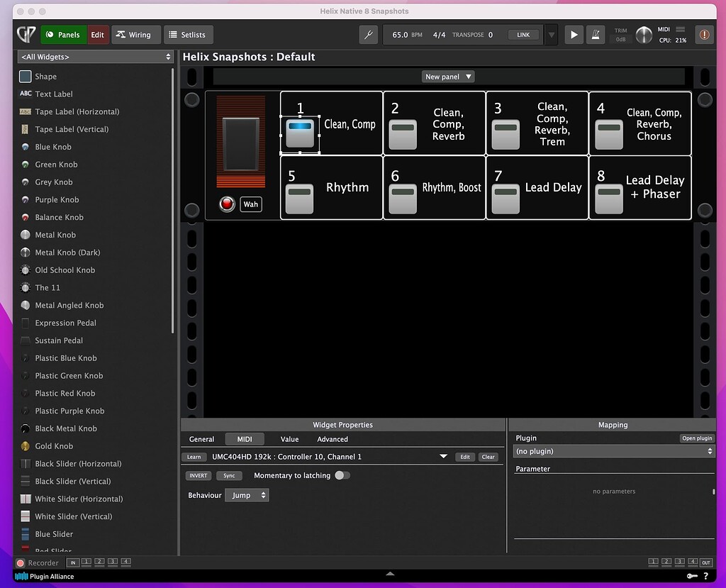Open the New panel dropdown
The image size is (726, 588).
(447, 76)
